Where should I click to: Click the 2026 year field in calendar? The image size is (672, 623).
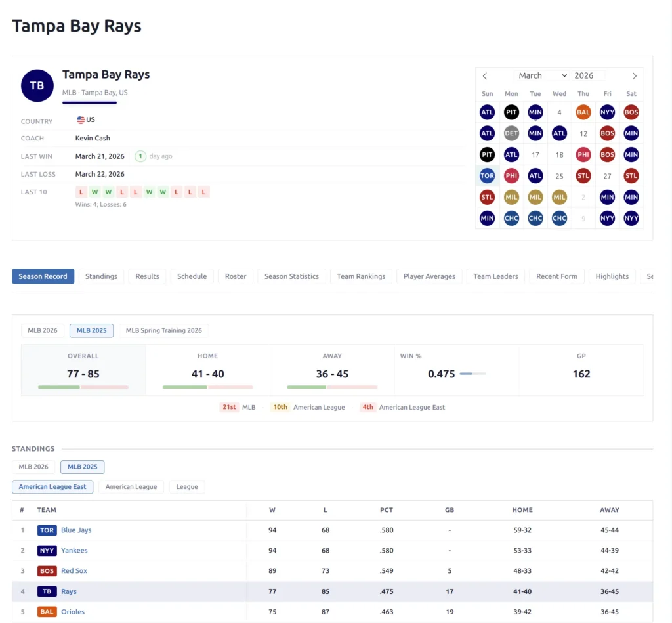[x=588, y=76]
